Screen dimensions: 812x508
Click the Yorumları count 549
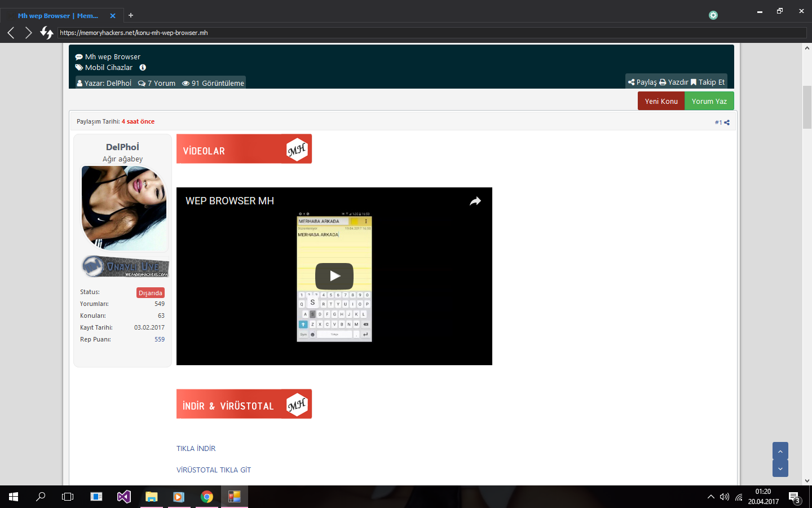tap(160, 304)
